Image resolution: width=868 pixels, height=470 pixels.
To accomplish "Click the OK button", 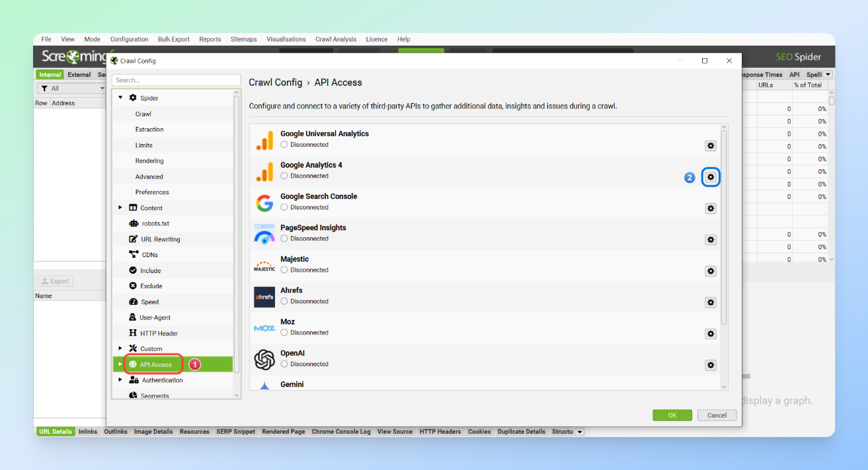I will point(672,415).
